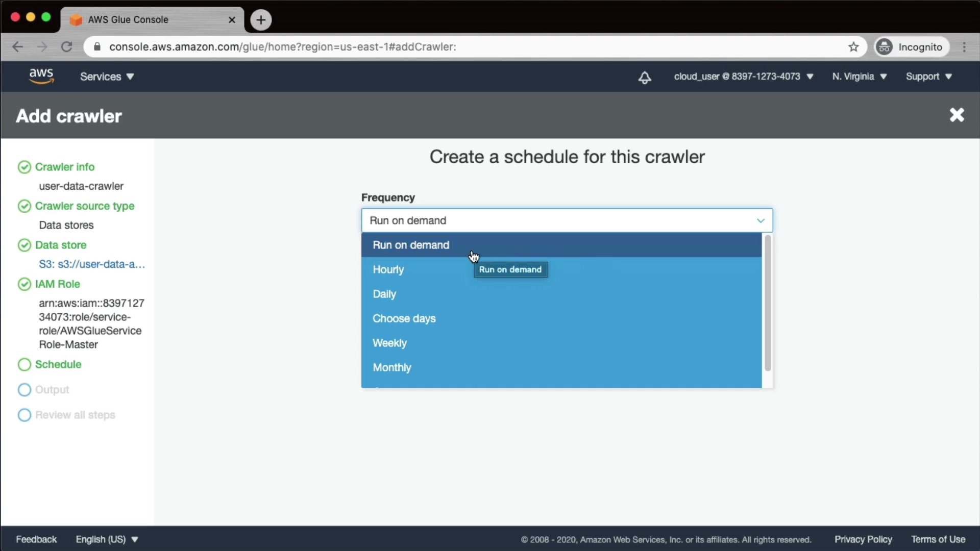Viewport: 980px width, 551px height.
Task: Choose the Weekly frequency option
Action: coord(389,343)
